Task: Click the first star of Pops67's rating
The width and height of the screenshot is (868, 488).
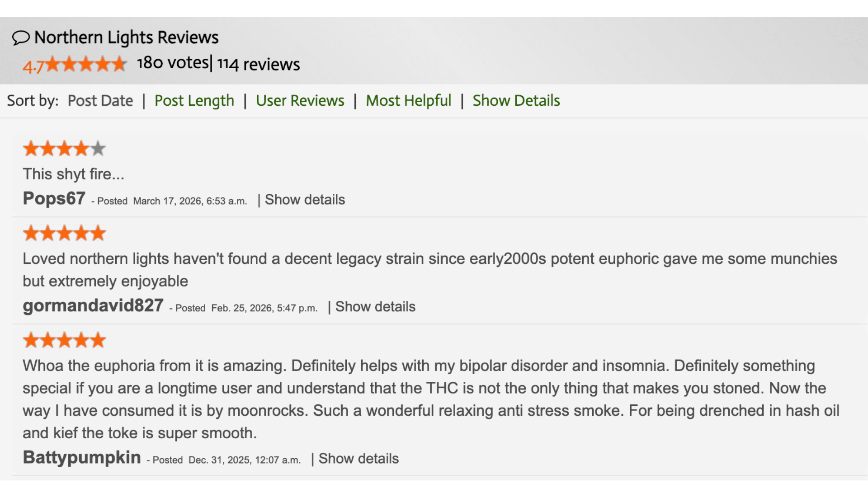Action: [x=31, y=148]
